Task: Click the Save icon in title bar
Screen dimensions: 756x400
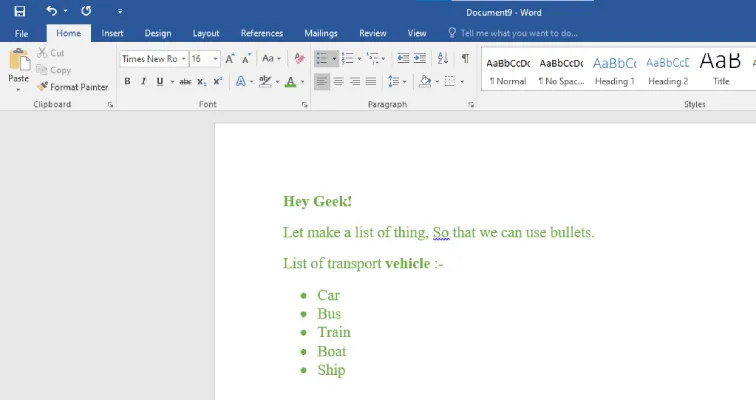Action: pos(19,11)
